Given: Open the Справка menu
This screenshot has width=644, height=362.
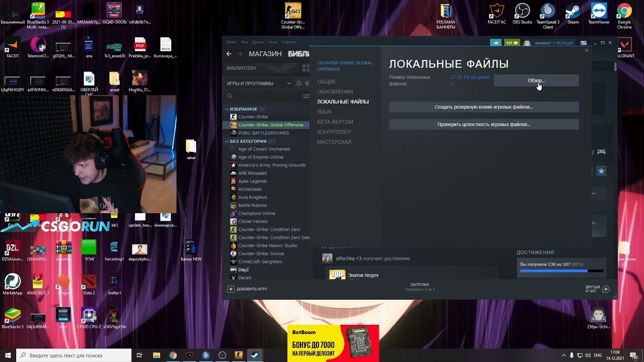Looking at the screenshot, I should tap(289, 42).
